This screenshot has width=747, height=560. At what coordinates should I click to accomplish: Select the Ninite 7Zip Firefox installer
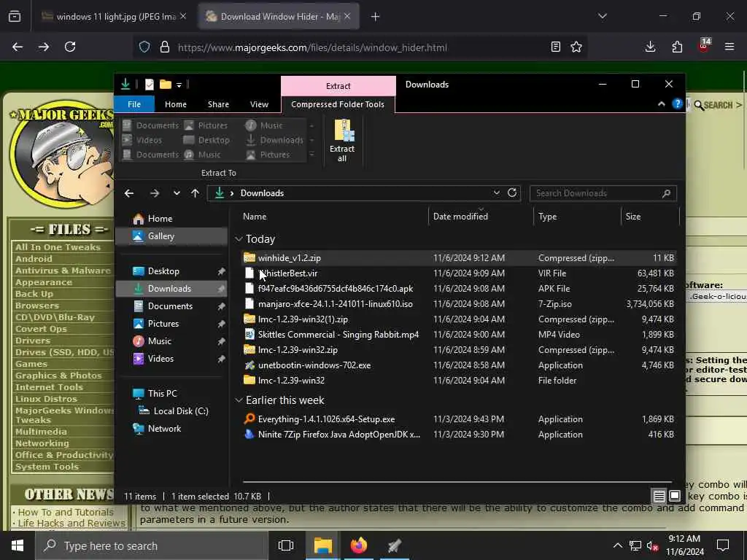(339, 435)
